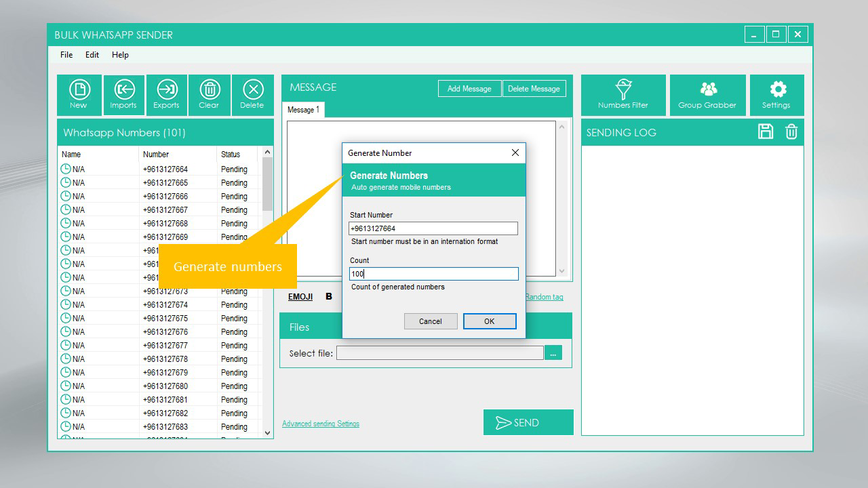The image size is (868, 488).
Task: Click the Status column header
Action: pyautogui.click(x=238, y=154)
